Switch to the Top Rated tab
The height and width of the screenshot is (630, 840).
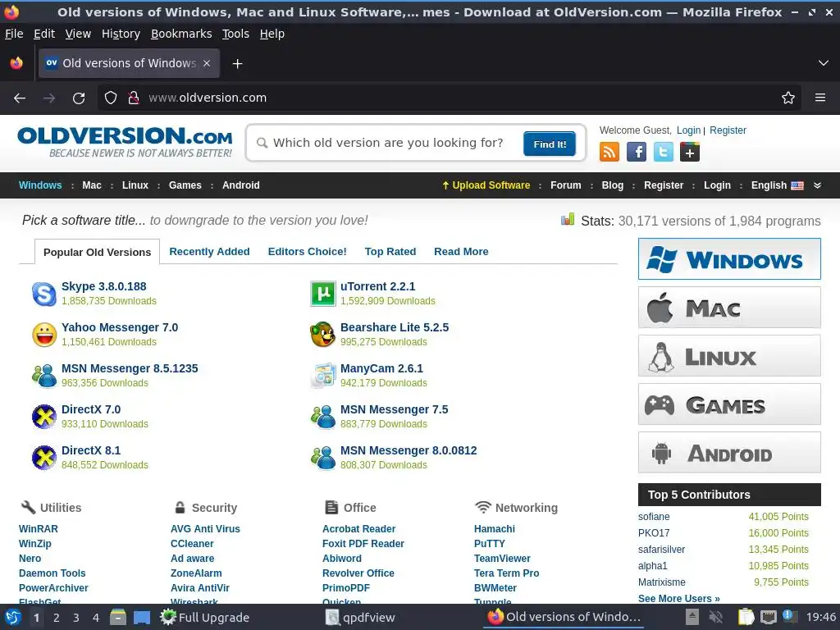point(390,252)
